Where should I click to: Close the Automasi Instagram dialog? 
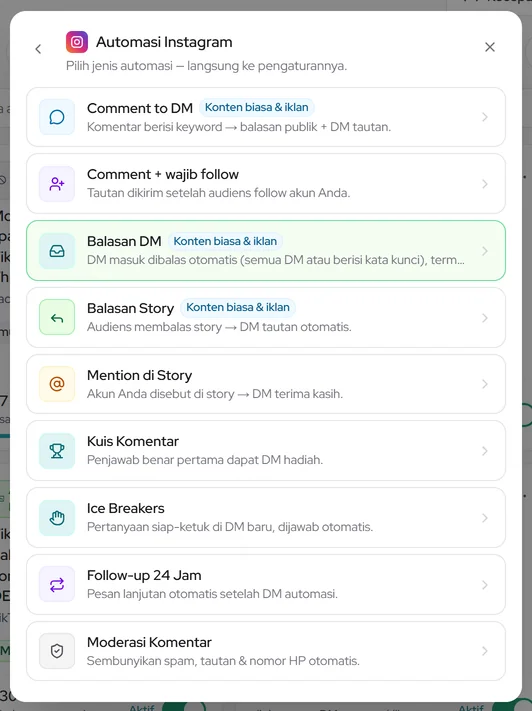pyautogui.click(x=490, y=47)
